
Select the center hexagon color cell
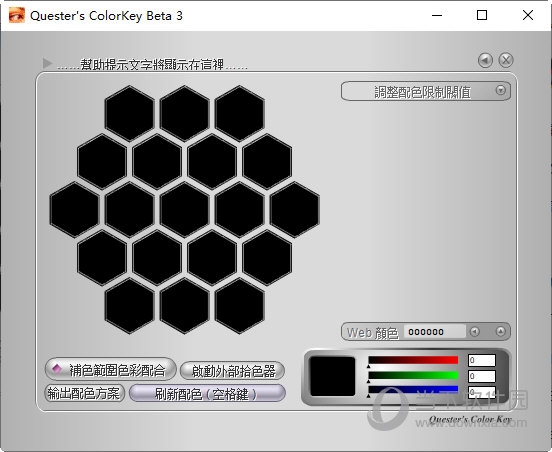[x=184, y=210]
